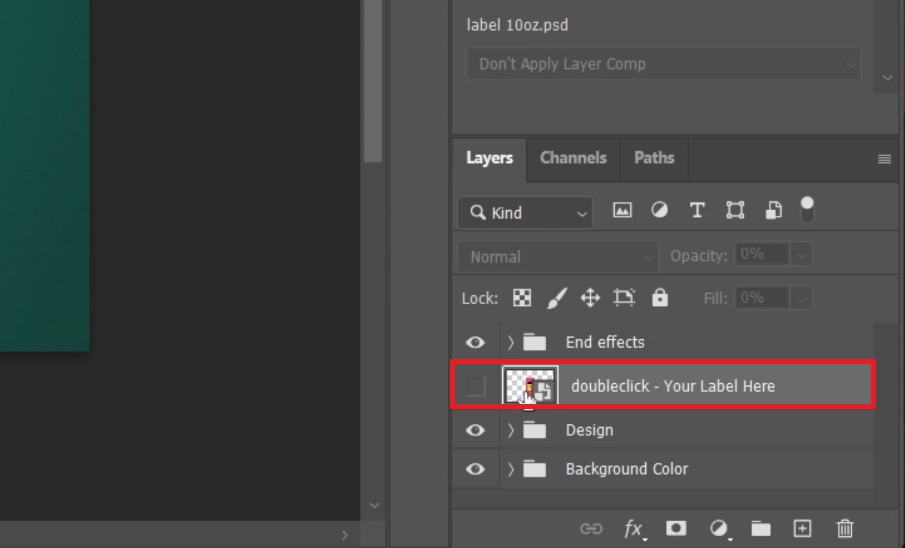Create new fill or adjustment layer
This screenshot has height=548, width=905.
click(719, 528)
